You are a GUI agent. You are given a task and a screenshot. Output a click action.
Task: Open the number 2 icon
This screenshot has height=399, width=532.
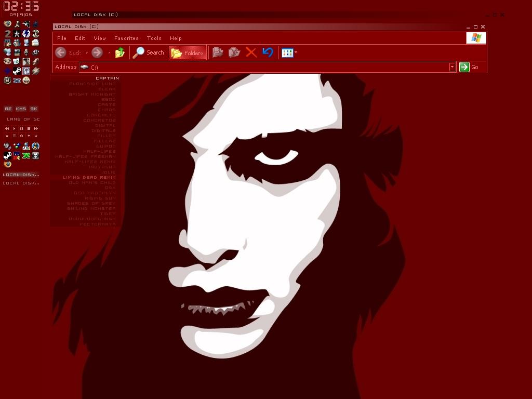[7, 34]
